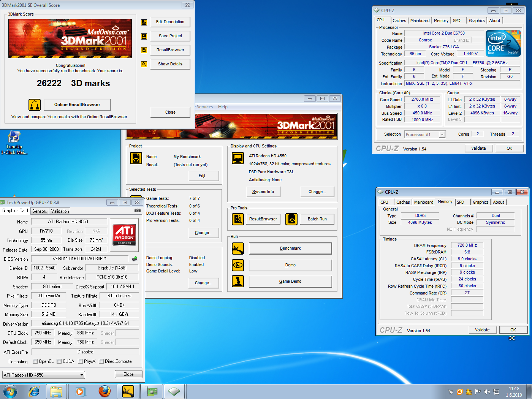The height and width of the screenshot is (399, 532).
Task: Click the Save Project floppy icon
Action: point(144,36)
